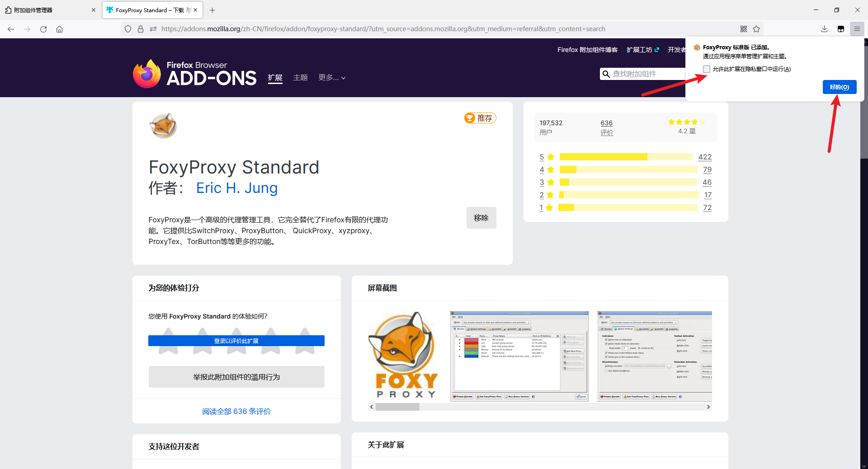Click the search magnifier icon
The height and width of the screenshot is (469, 868).
[606, 74]
